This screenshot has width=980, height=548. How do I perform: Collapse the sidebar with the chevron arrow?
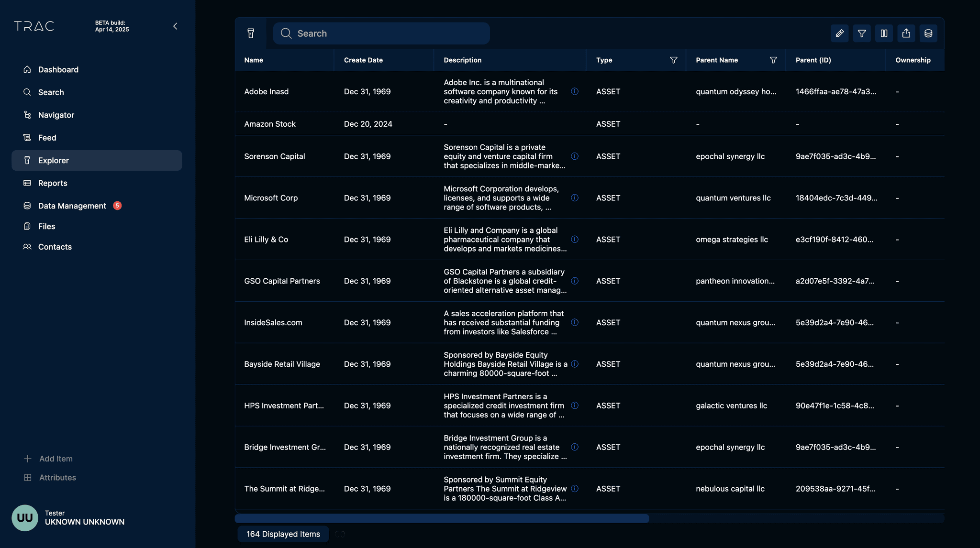point(175,26)
